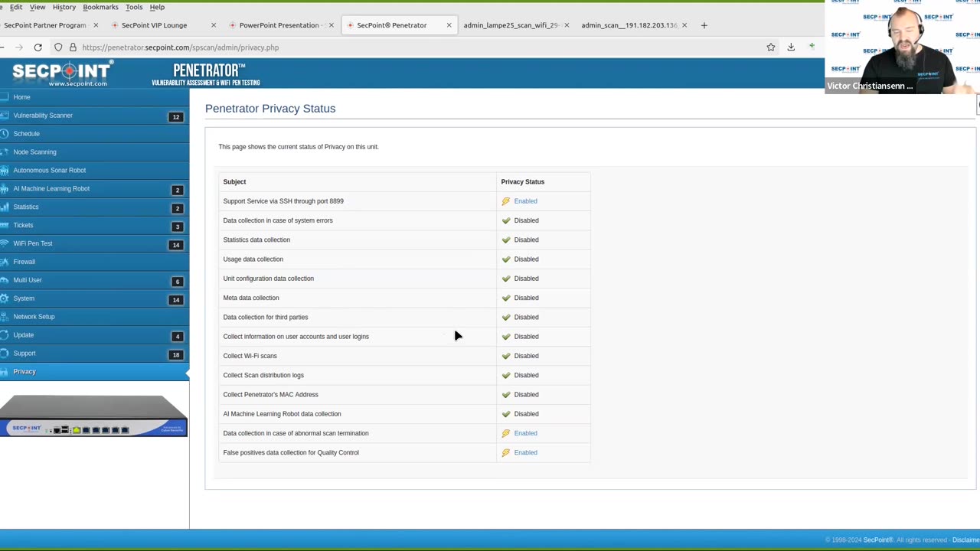Click the SecPoint footer link
This screenshot has width=980, height=551.
(878, 540)
